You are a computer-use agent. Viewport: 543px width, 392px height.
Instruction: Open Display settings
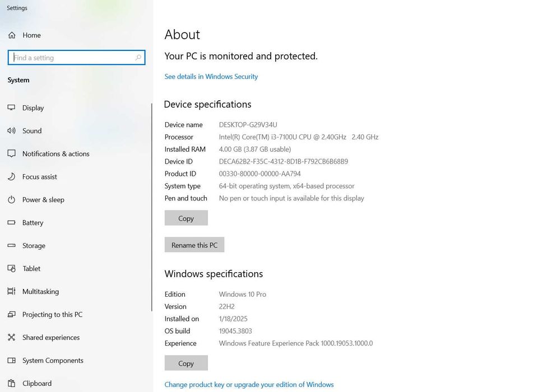click(x=33, y=108)
